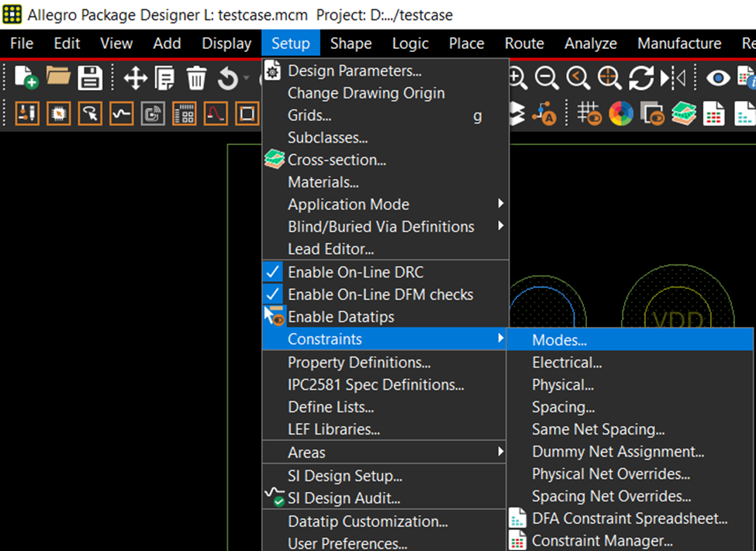Open a design with the folder icon
756x551 pixels.
tap(59, 77)
